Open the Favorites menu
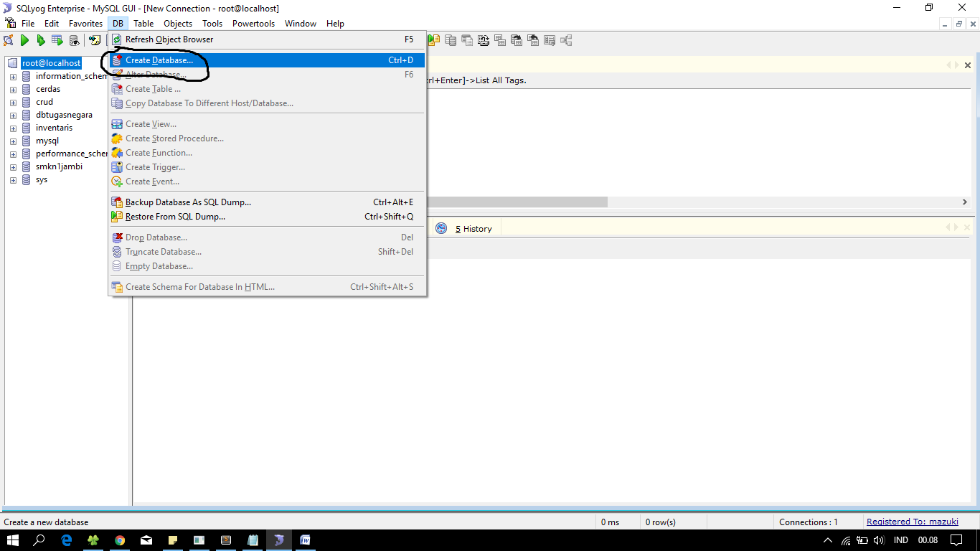 pos(85,24)
